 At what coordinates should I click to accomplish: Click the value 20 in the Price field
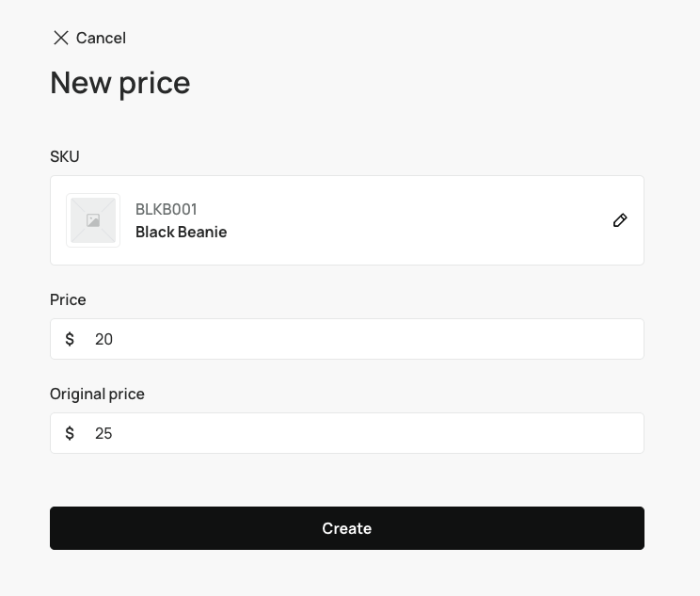[x=103, y=339]
